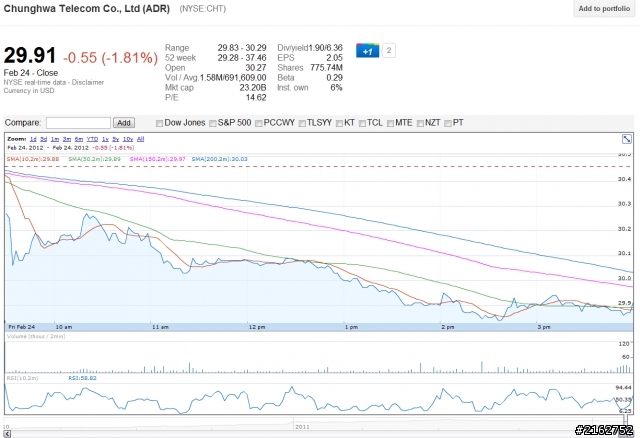Click the chart expand icon
The width and height of the screenshot is (640, 438).
pyautogui.click(x=627, y=139)
